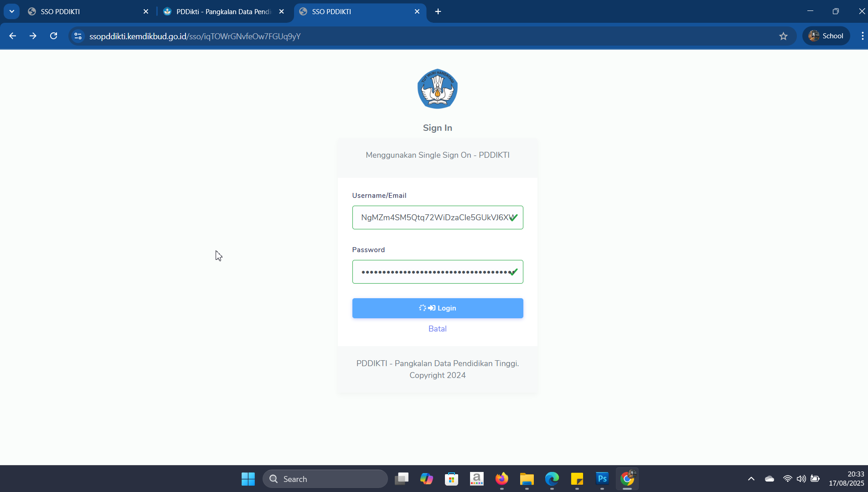The width and height of the screenshot is (868, 492).
Task: Click the Chrome icon on the taskbar
Action: point(627,479)
